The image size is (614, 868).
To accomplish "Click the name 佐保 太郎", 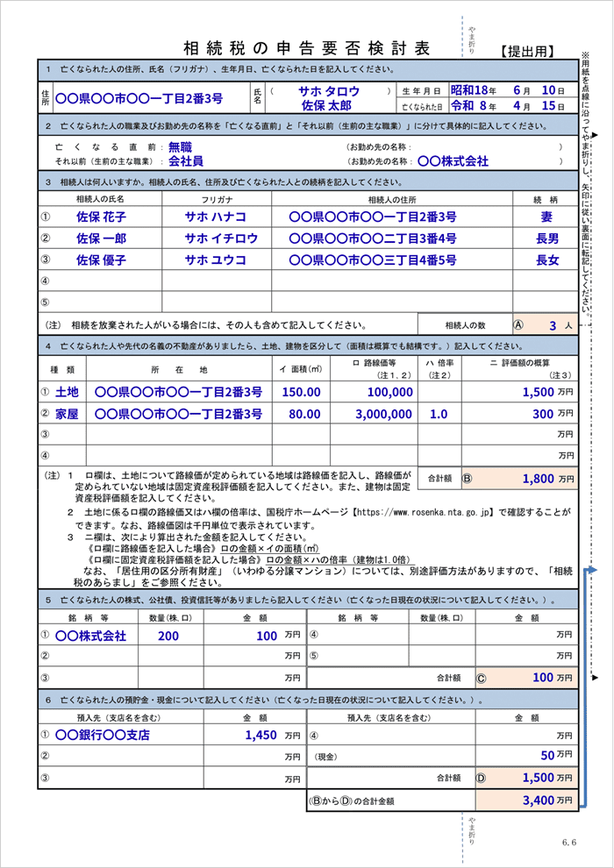I will [x=326, y=105].
